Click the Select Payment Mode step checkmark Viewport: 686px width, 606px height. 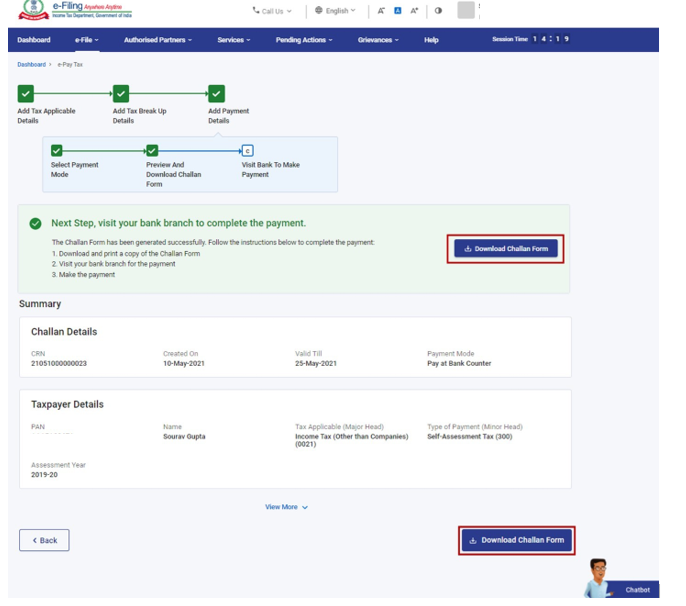[57, 150]
